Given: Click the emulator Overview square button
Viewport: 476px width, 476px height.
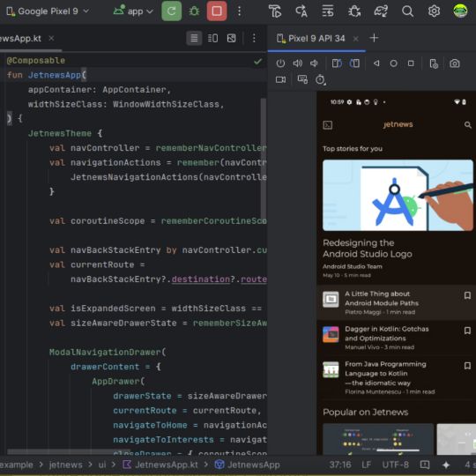Looking at the screenshot, I should tap(411, 63).
